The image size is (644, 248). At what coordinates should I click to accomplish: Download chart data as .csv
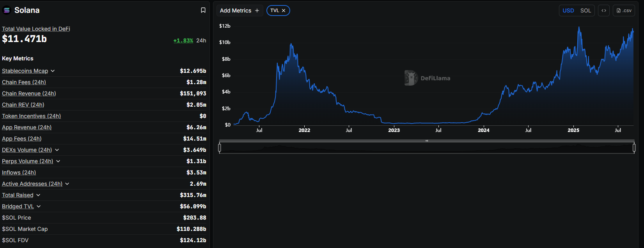(x=624, y=11)
